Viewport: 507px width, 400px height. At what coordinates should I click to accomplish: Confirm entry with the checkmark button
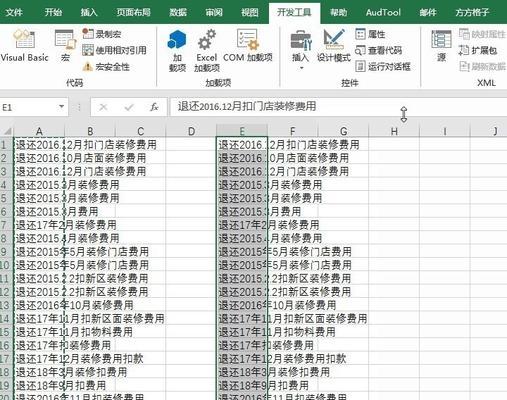[129, 107]
